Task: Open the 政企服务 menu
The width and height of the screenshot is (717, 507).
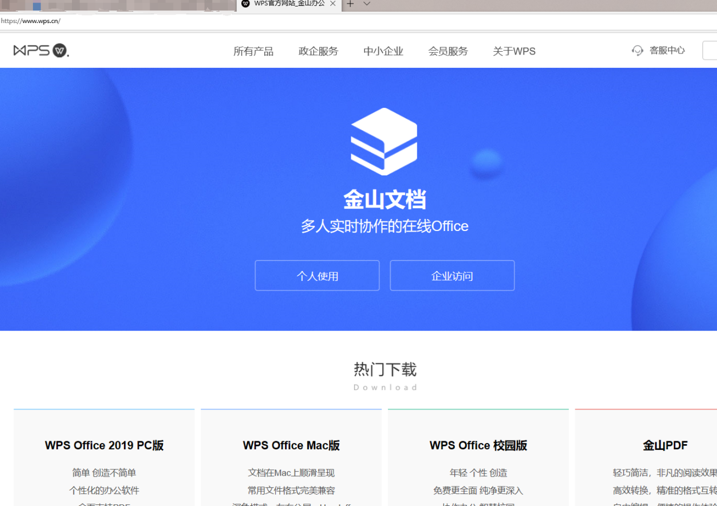Action: [x=318, y=51]
